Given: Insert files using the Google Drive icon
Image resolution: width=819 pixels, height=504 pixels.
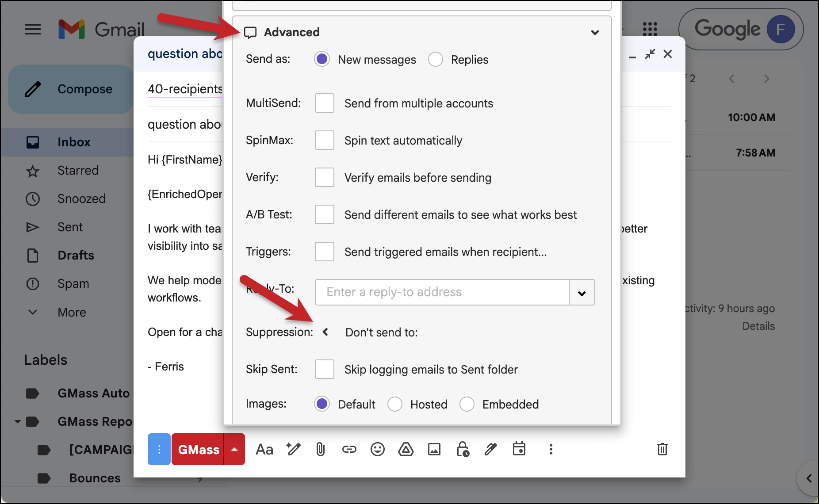Looking at the screenshot, I should pos(406,450).
